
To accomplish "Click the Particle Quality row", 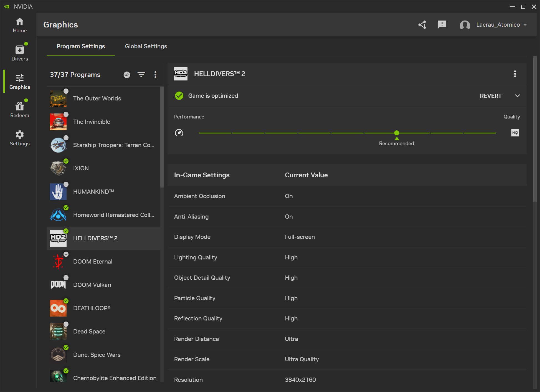I will 347,298.
